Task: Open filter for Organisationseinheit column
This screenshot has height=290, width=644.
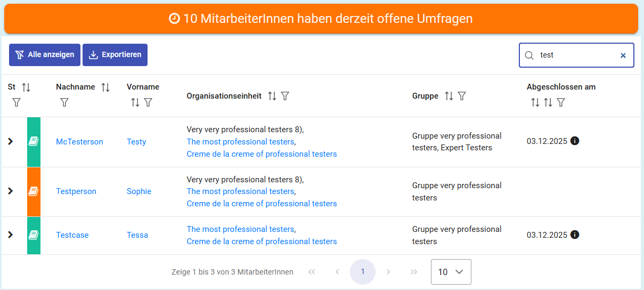Action: (x=285, y=96)
